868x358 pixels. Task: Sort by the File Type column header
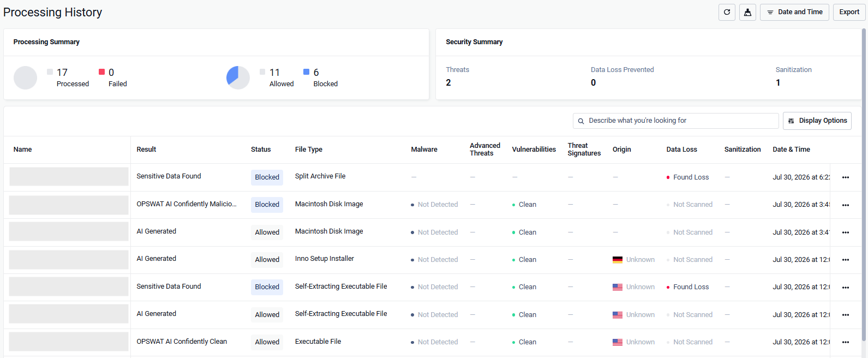point(309,150)
